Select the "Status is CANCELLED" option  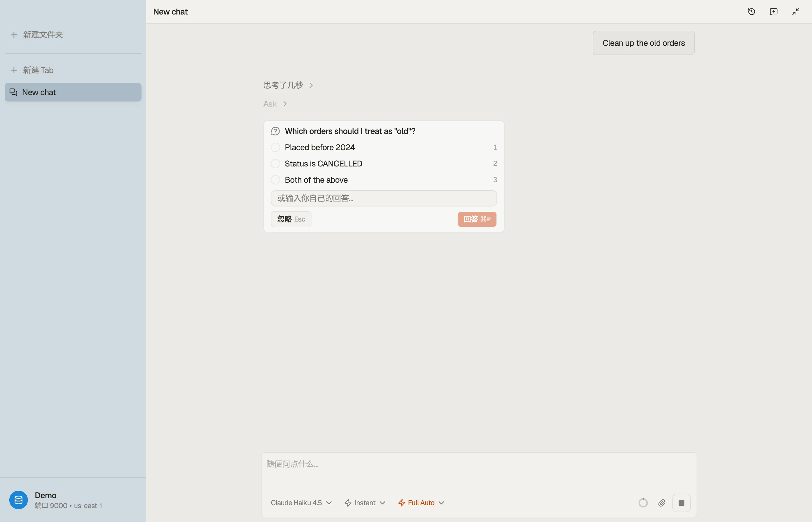click(384, 164)
